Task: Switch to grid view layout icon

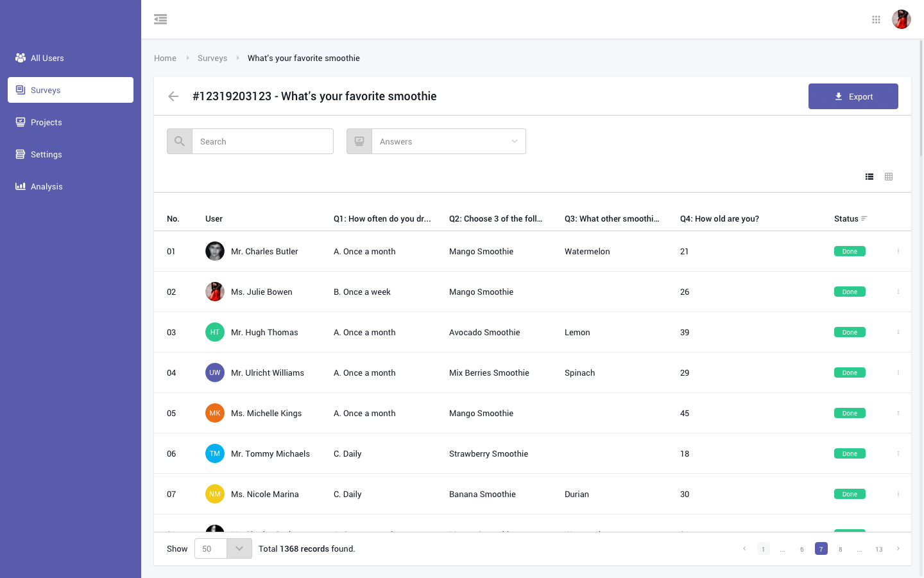Action: 889,177
